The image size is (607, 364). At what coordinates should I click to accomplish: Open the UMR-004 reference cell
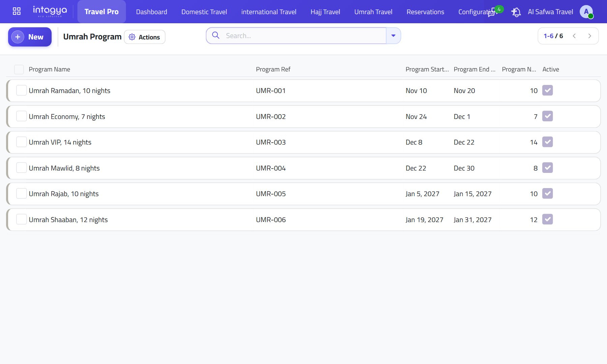[271, 168]
